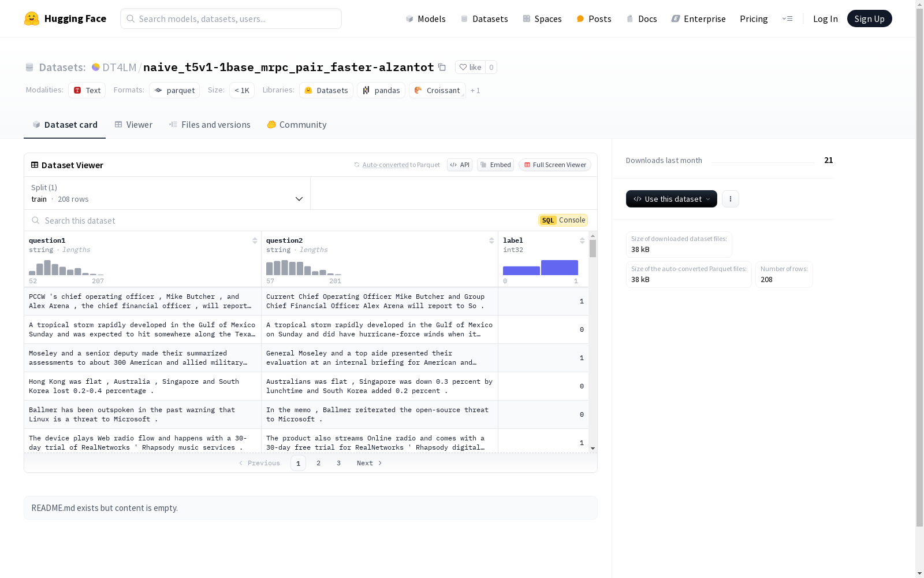Switch to the Dataset card tab
924x578 pixels.
(65, 125)
